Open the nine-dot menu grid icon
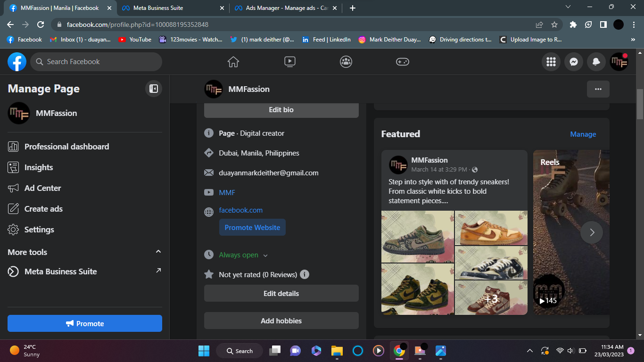Image resolution: width=644 pixels, height=362 pixels. pos(551,62)
